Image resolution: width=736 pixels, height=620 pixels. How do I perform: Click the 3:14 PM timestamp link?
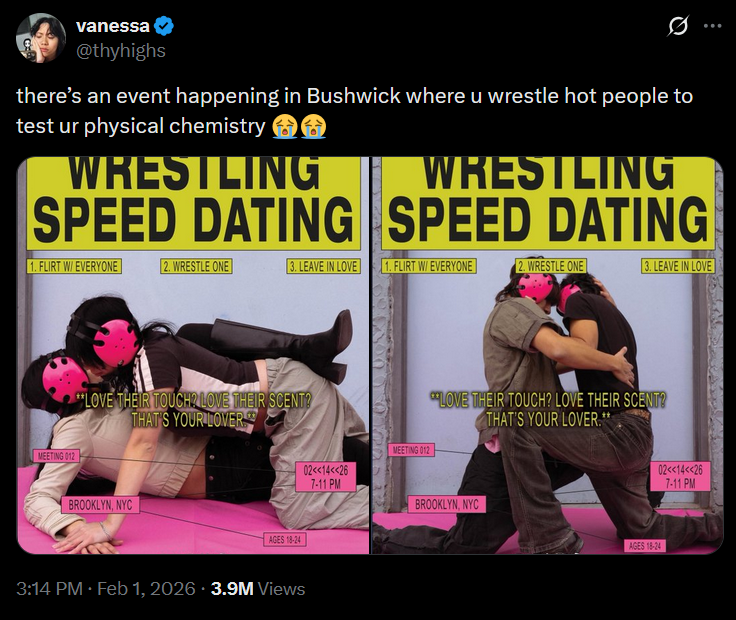49,589
